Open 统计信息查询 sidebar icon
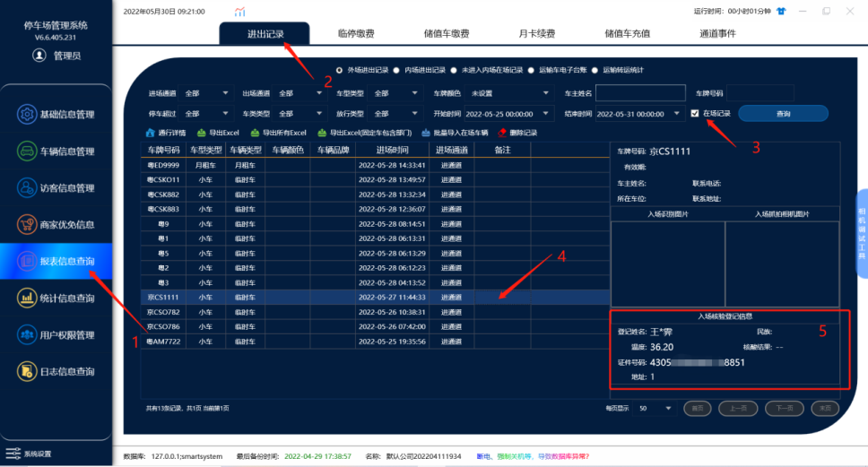This screenshot has width=868, height=467. [26, 298]
